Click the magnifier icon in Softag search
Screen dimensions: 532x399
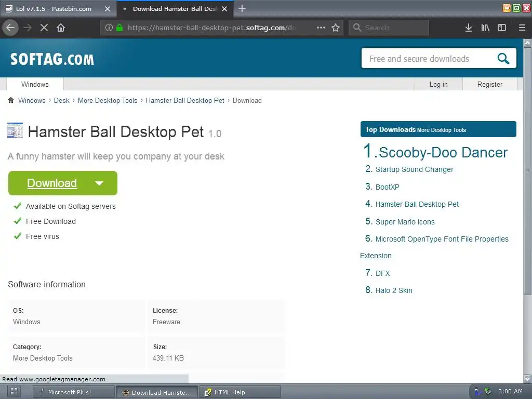pos(503,58)
